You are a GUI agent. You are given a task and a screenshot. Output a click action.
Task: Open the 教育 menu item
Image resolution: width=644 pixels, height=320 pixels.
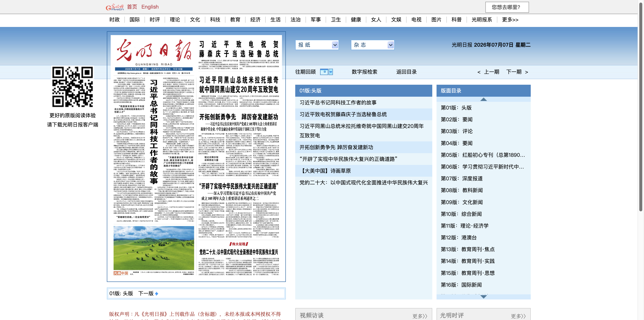pos(235,19)
